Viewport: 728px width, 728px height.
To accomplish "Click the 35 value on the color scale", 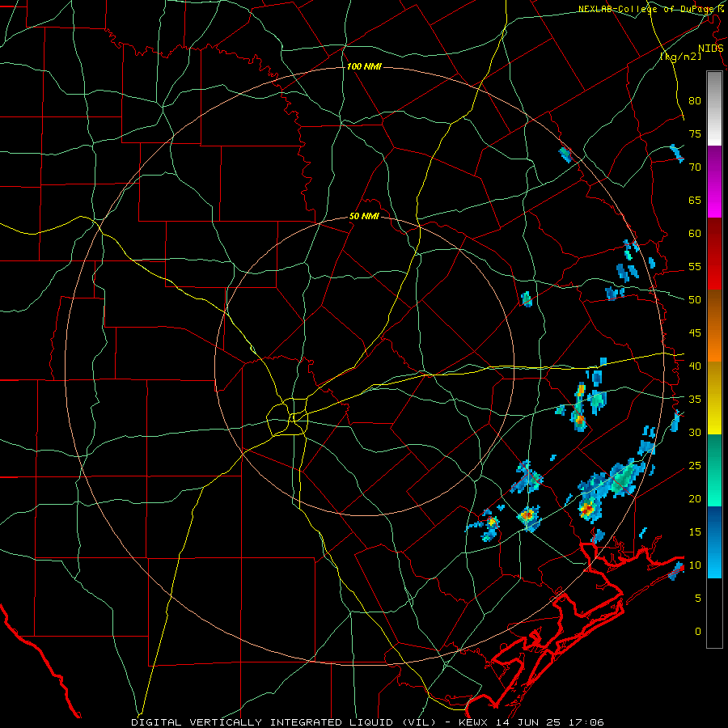I will [695, 400].
